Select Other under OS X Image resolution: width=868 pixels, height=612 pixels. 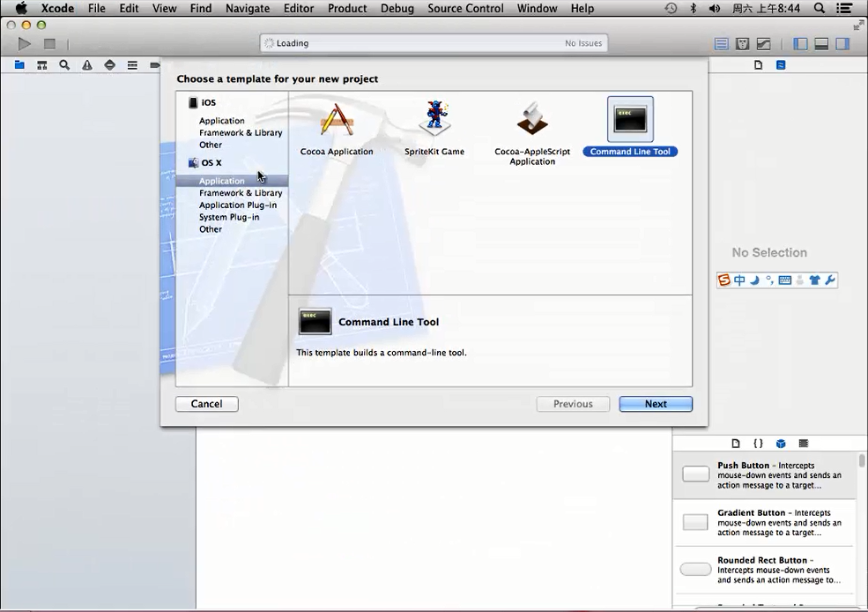click(211, 229)
